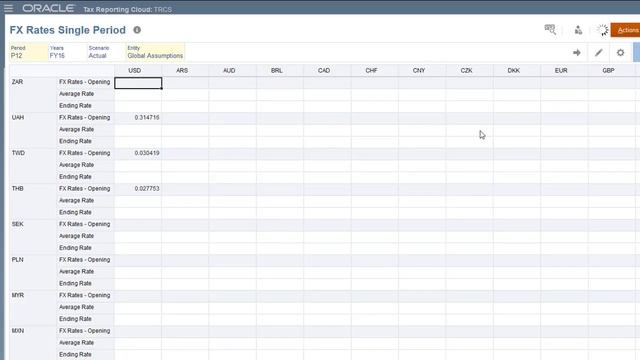The image size is (640, 360).
Task: Click UAH FX Rates - Opening label
Action: point(85,118)
